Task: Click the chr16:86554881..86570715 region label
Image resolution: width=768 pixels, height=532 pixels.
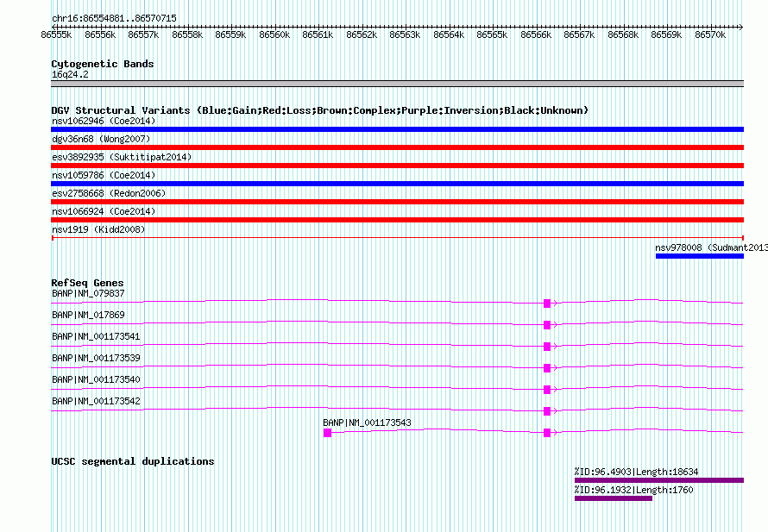Action: click(114, 18)
